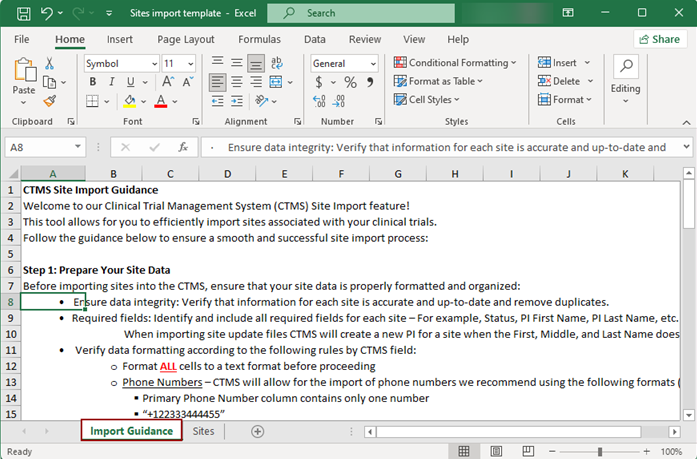
Task: Add a new sheet with the plus button
Action: pyautogui.click(x=257, y=431)
